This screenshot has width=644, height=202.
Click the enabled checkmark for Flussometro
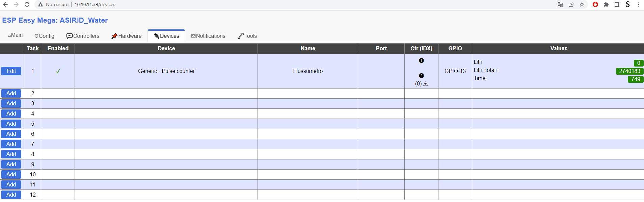(x=58, y=71)
